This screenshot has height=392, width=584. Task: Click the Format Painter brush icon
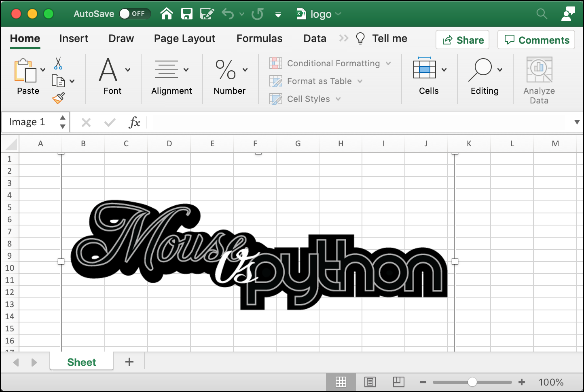(x=58, y=98)
